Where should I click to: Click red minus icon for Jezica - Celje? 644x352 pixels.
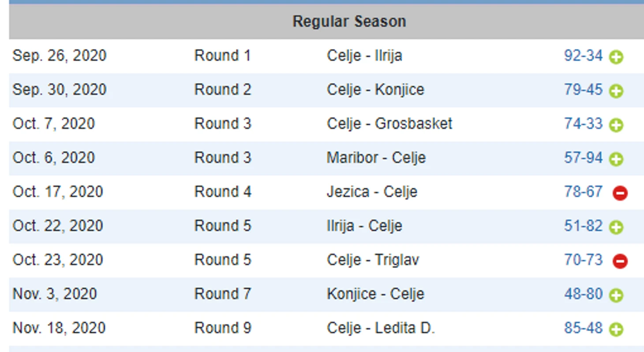(620, 193)
